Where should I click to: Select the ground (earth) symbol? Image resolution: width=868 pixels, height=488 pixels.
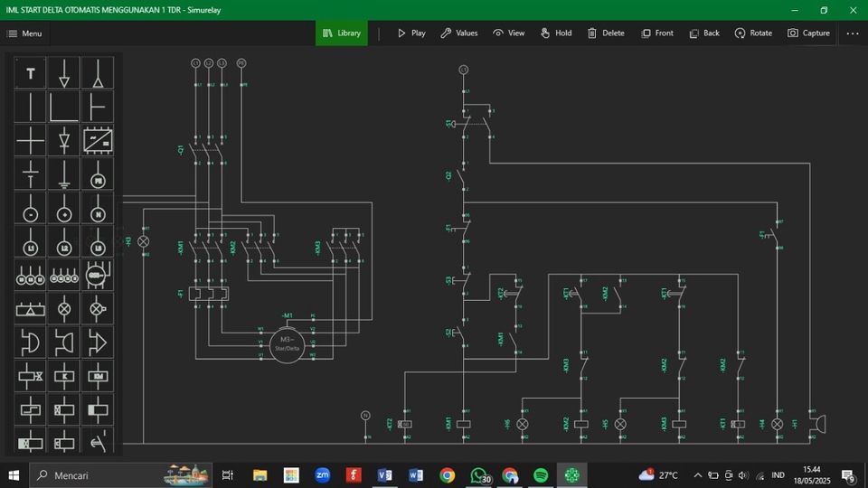[64, 174]
